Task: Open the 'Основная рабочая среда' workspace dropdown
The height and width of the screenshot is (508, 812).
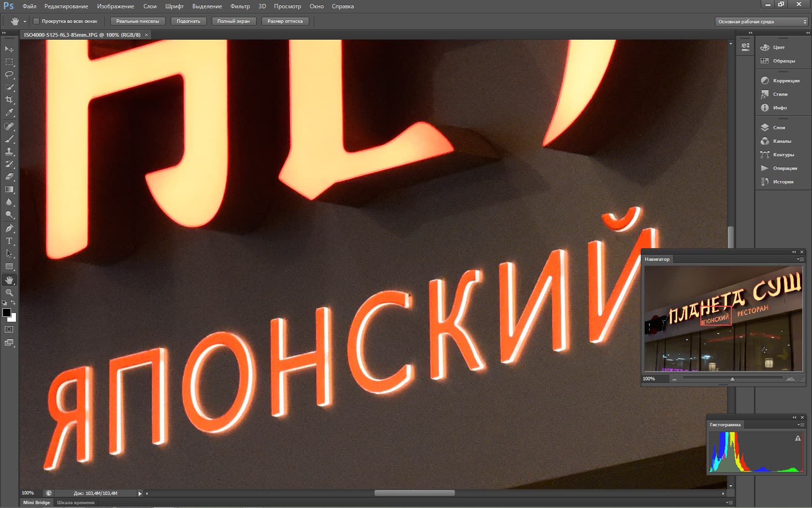Action: click(x=761, y=22)
